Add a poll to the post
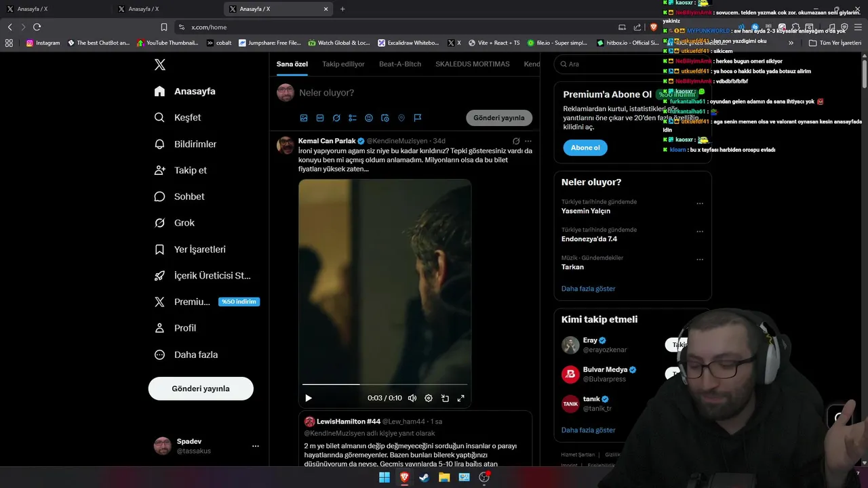 point(353,118)
